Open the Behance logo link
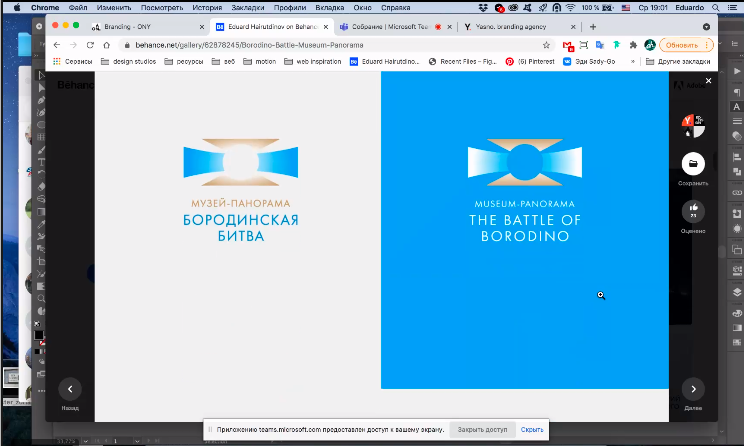This screenshot has height=446, width=744. (x=76, y=85)
